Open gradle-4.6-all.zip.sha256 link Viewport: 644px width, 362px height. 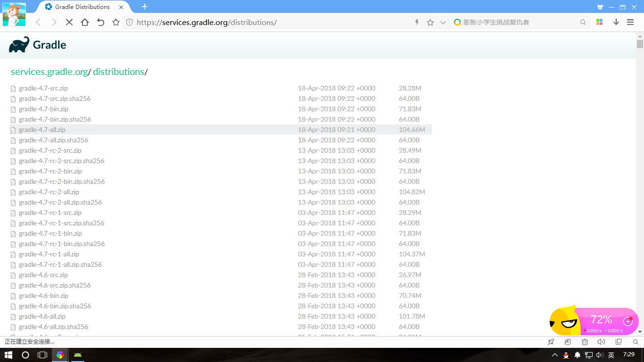click(x=53, y=327)
